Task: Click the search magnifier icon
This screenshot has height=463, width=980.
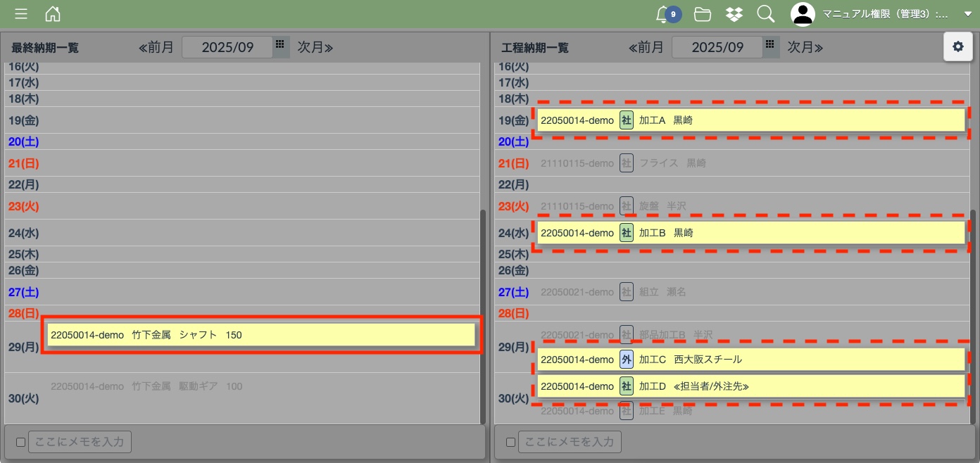Action: pos(765,14)
